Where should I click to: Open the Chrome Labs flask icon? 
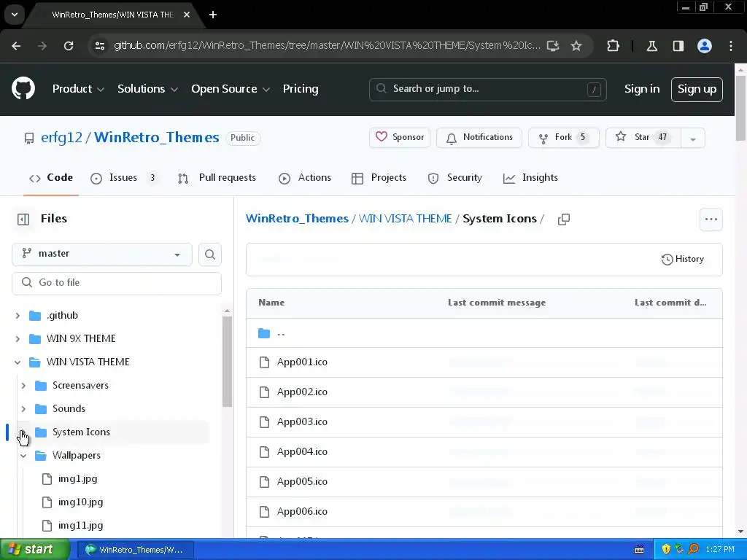coord(651,46)
